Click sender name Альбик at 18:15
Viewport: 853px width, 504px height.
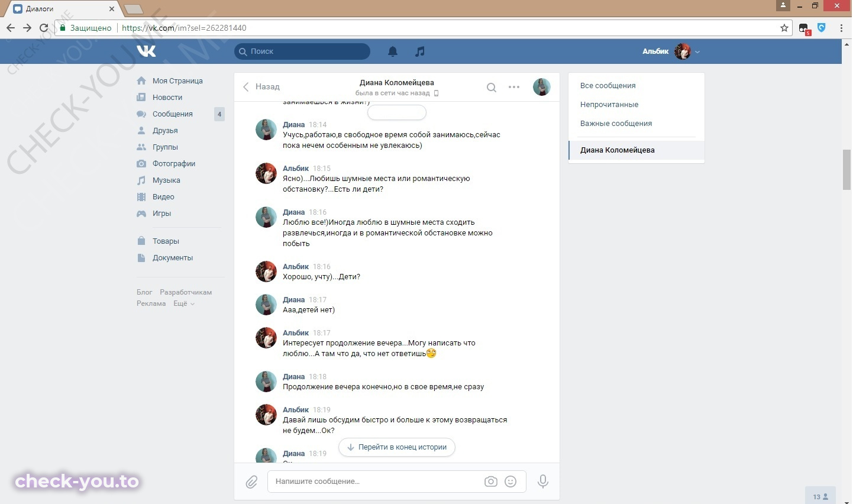(x=296, y=169)
